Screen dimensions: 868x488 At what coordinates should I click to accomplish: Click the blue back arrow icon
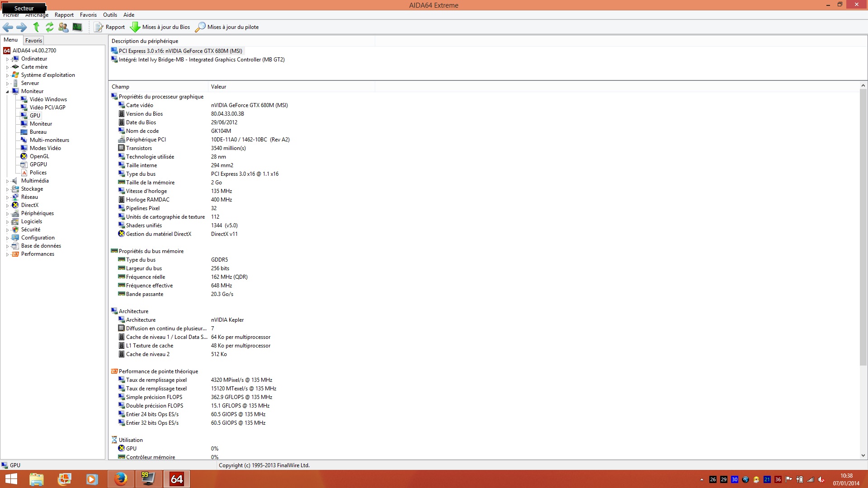[8, 27]
